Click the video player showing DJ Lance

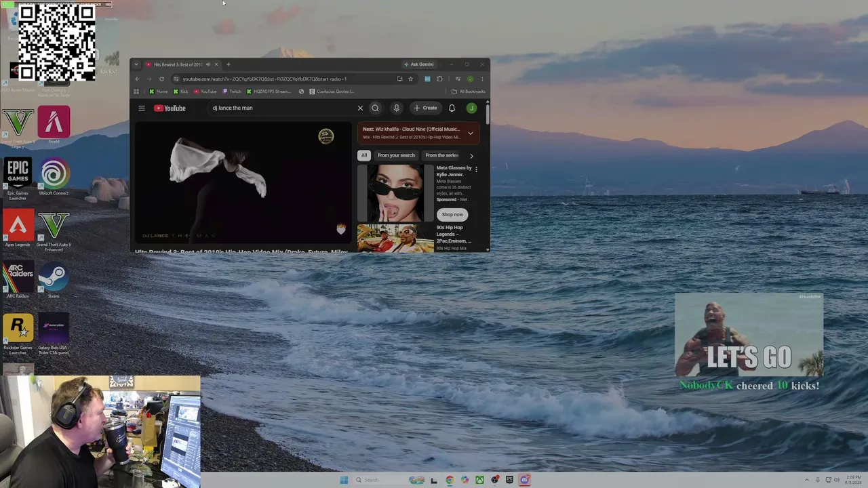243,182
